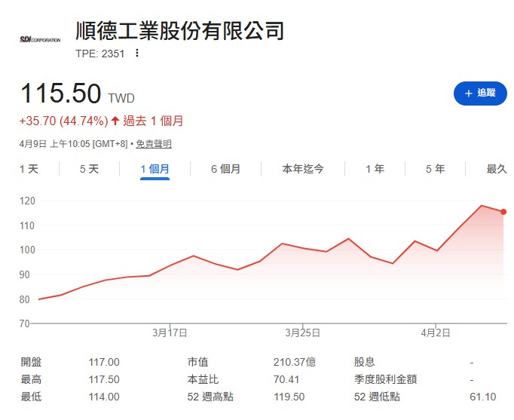Screen dimensions: 514x420
Task: Open the 免責聲明 disclaimer link
Action: tap(154, 143)
